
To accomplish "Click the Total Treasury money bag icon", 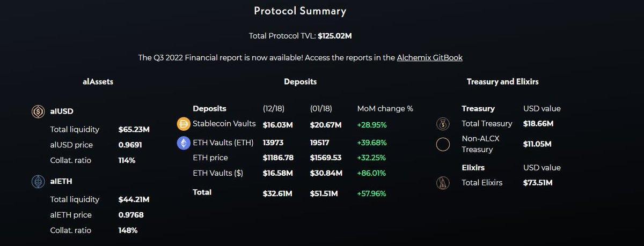I will click(x=443, y=124).
